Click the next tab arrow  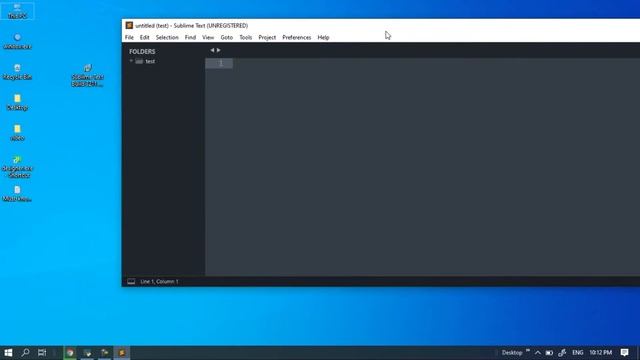(218, 50)
